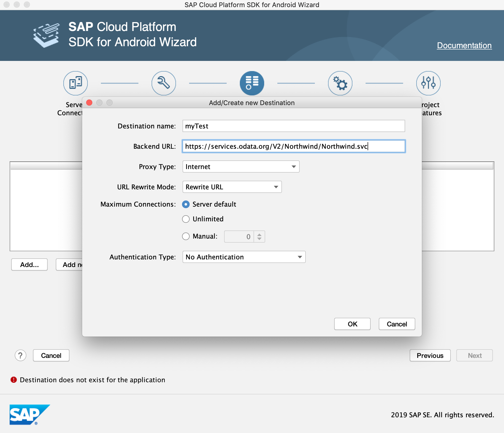Open the help question mark icon
This screenshot has width=504, height=433.
(x=20, y=355)
